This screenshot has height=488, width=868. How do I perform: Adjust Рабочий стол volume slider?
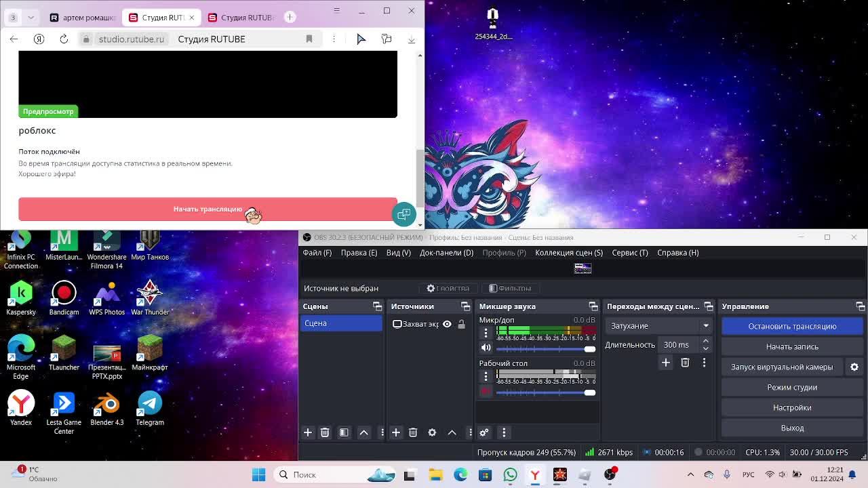(546, 392)
